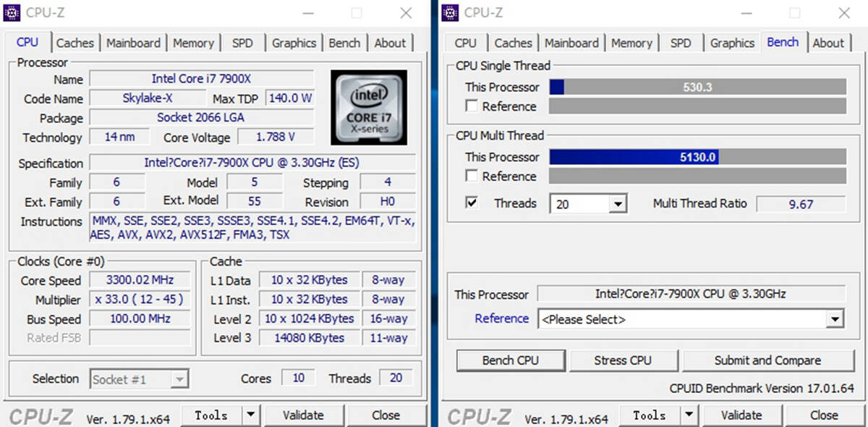
Task: Click the Bus Speed value 100.00 MHz
Action: point(140,319)
